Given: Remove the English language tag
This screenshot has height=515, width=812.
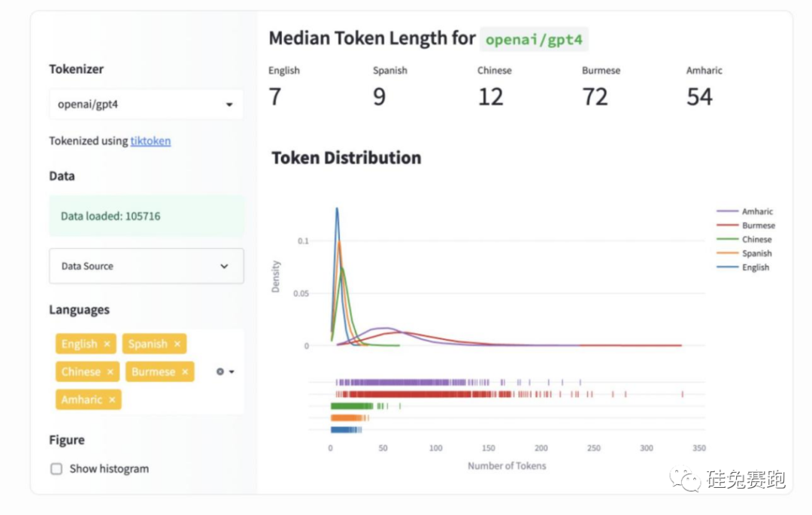Looking at the screenshot, I should (107, 344).
